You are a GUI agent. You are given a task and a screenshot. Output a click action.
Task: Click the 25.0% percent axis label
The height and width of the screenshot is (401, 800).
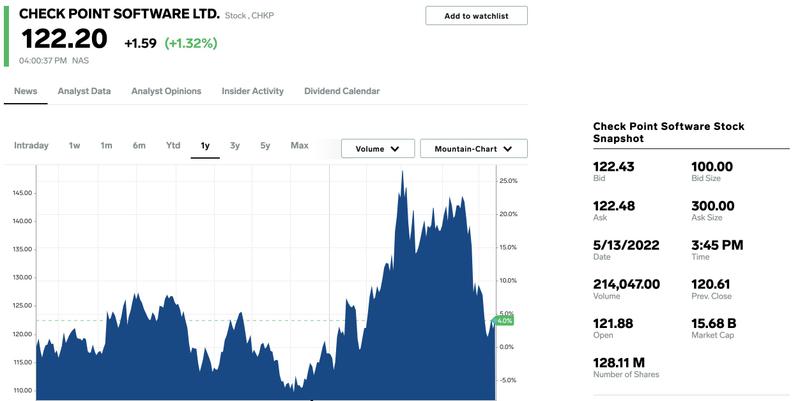(508, 181)
